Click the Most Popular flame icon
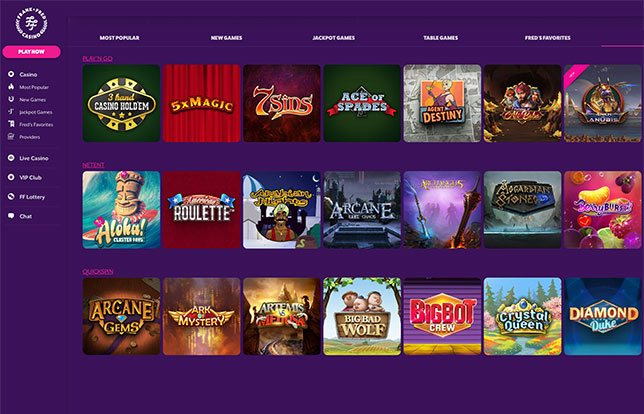 click(11, 87)
